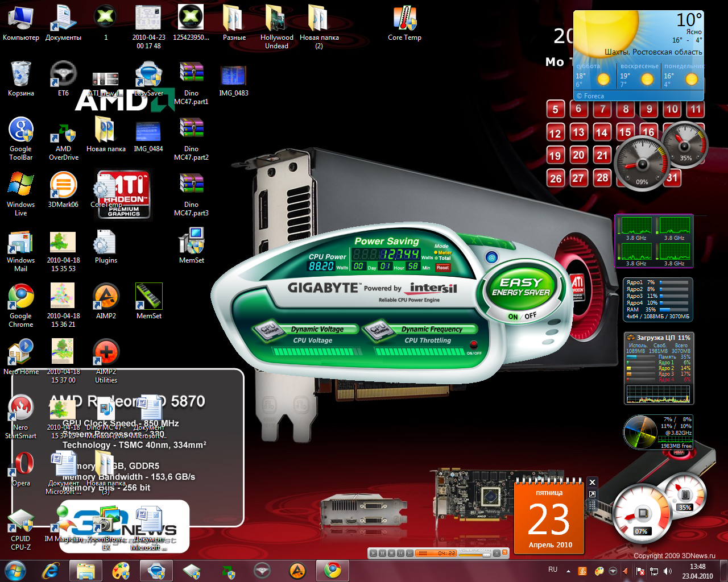This screenshot has width=728, height=582.
Task: Select the Dino MC47.part1 archive
Action: pos(191,82)
